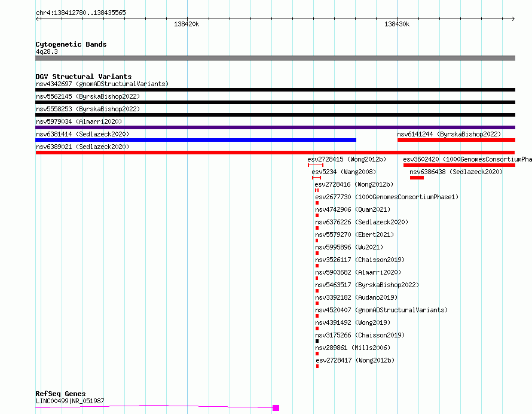Click nsv5463517 ByrskaBishop2022 label
The width and height of the screenshot is (532, 414).
pos(367,285)
